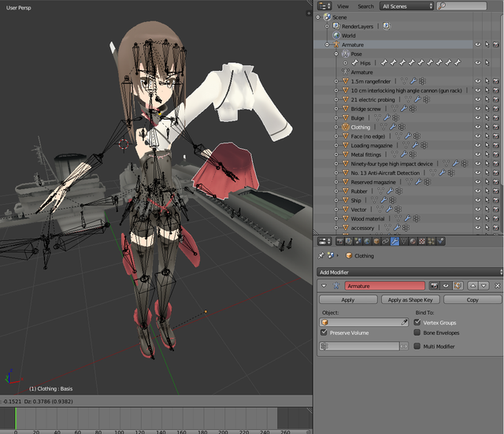Collapse the Scene tree node
Image resolution: width=504 pixels, height=434 pixels.
(318, 17)
